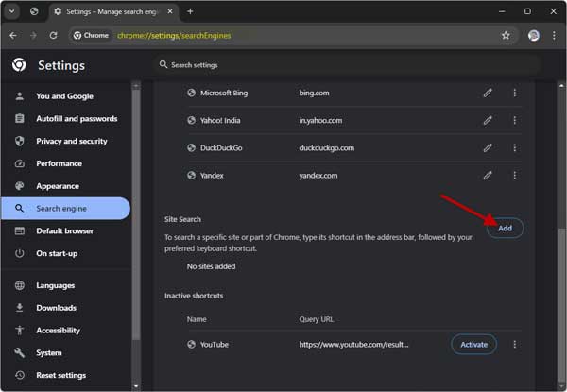Go forward in browser history
This screenshot has width=567, height=392.
coord(33,35)
